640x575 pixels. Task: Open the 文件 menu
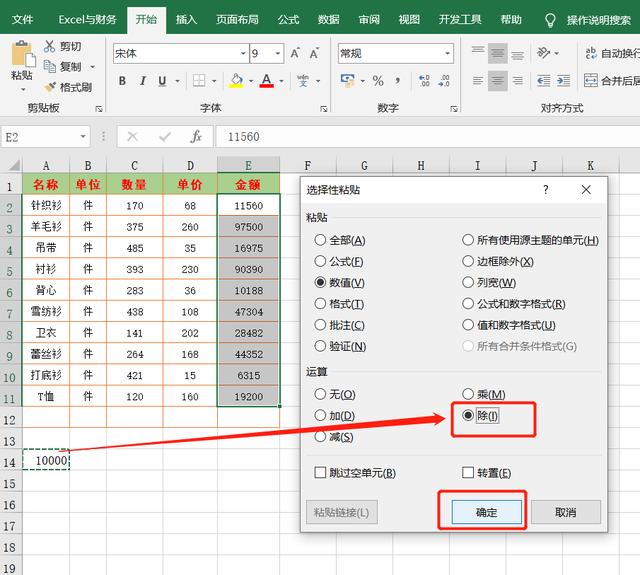click(x=22, y=20)
